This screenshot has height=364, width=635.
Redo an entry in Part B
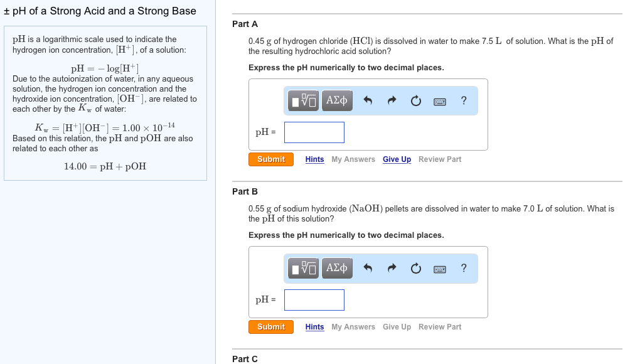(x=390, y=268)
